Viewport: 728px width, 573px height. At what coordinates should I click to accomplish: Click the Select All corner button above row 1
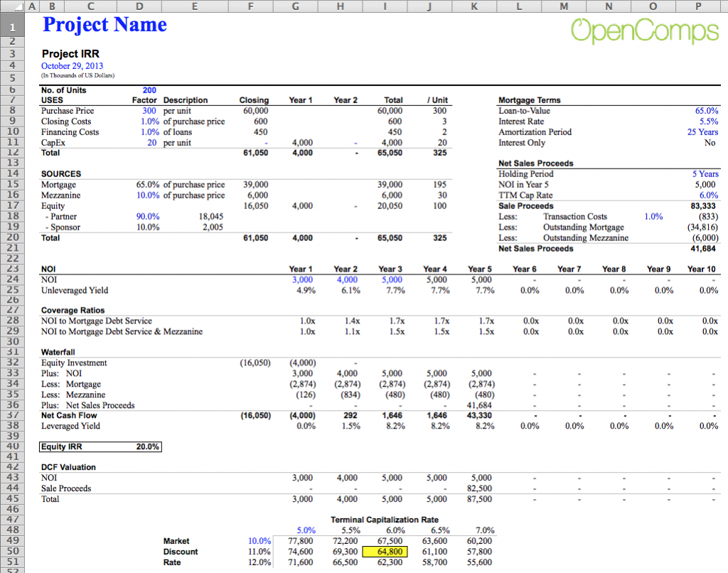point(14,6)
